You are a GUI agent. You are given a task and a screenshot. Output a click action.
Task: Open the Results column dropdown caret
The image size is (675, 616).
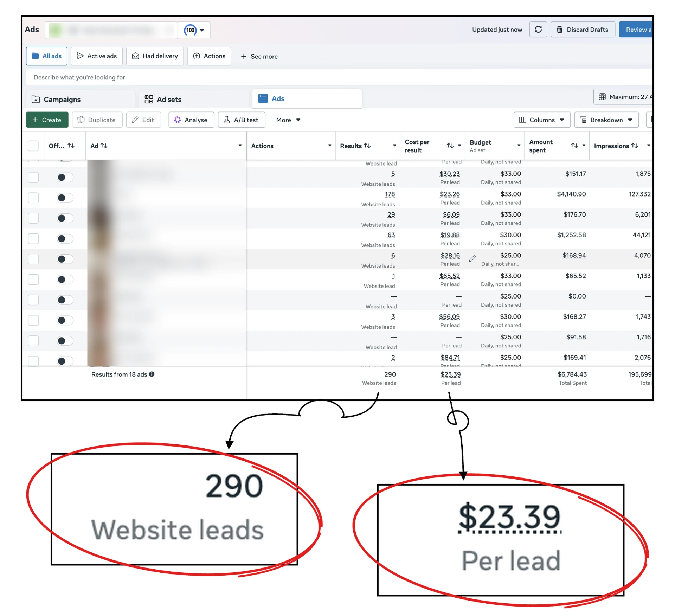pyautogui.click(x=394, y=146)
